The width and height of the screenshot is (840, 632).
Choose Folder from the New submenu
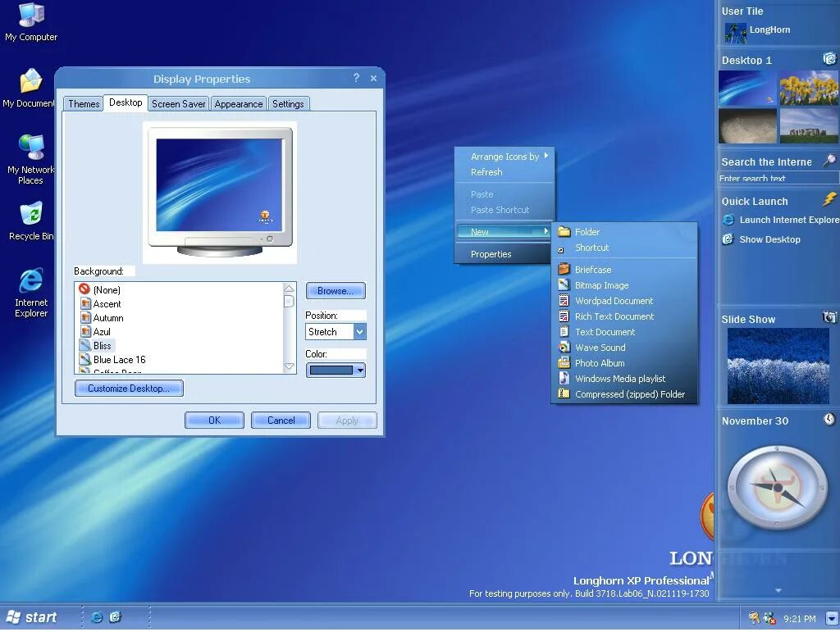[624, 232]
